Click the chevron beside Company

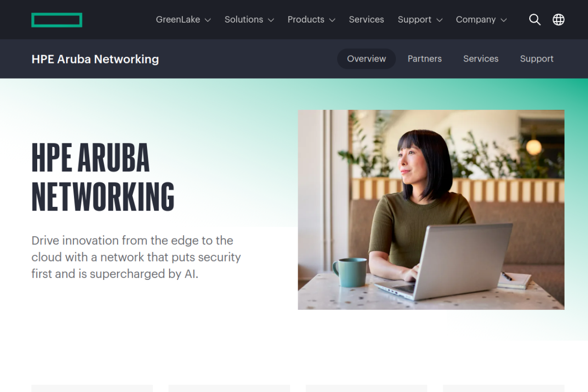503,20
